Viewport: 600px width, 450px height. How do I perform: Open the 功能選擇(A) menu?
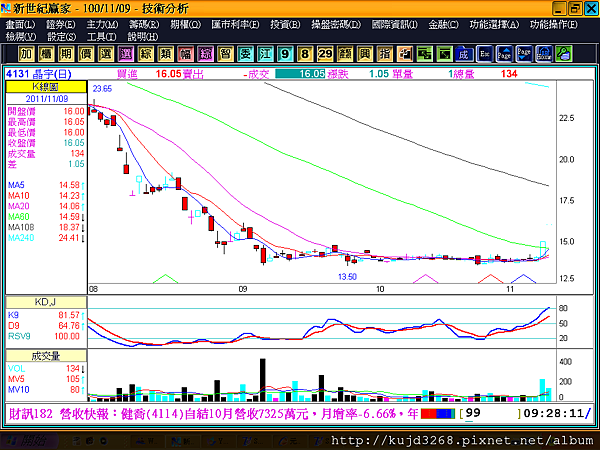tap(494, 24)
